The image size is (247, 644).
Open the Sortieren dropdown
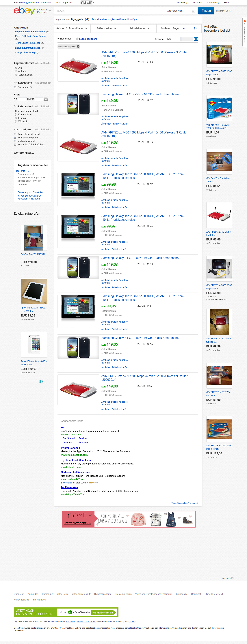pos(173,29)
